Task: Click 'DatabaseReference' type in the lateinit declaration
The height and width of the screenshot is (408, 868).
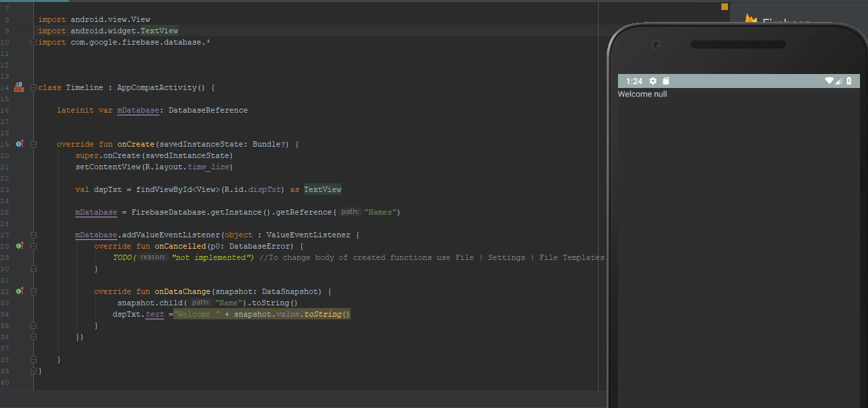Action: 208,110
